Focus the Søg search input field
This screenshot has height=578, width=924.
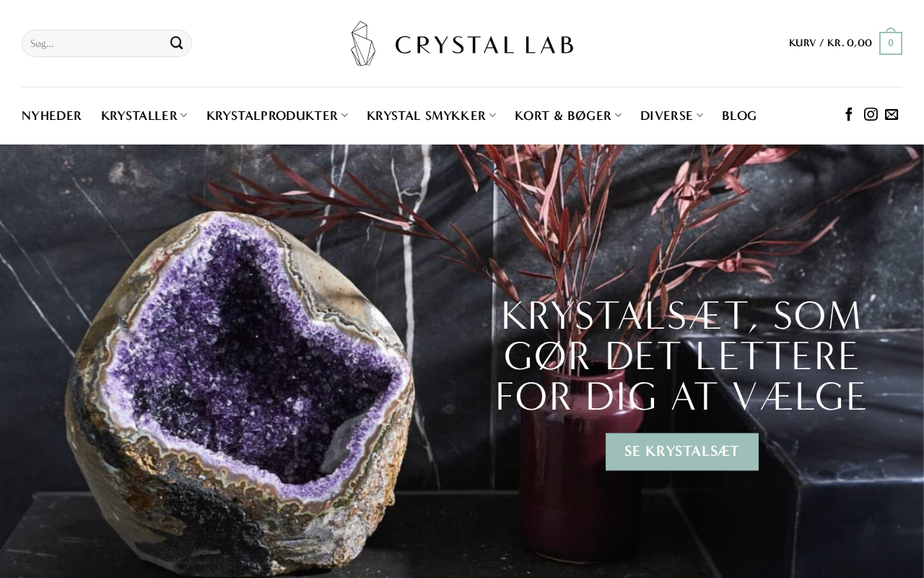[95, 43]
